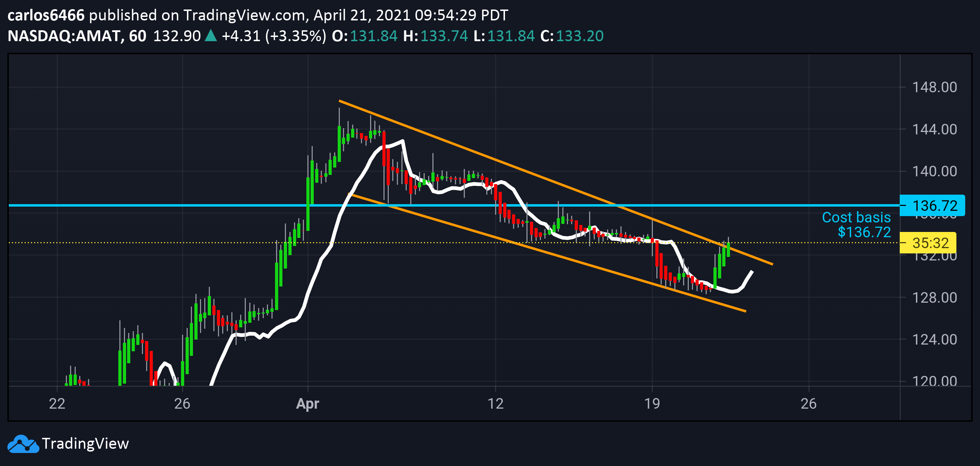Click the '22' date axis label

click(57, 404)
